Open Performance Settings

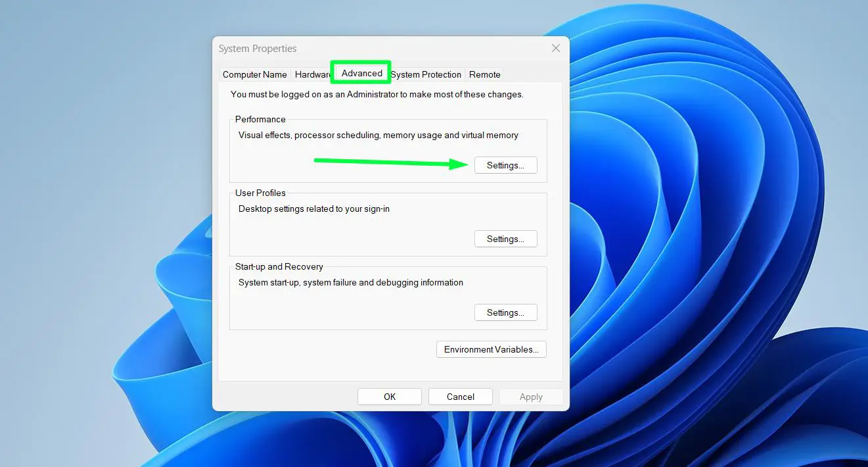coord(505,165)
